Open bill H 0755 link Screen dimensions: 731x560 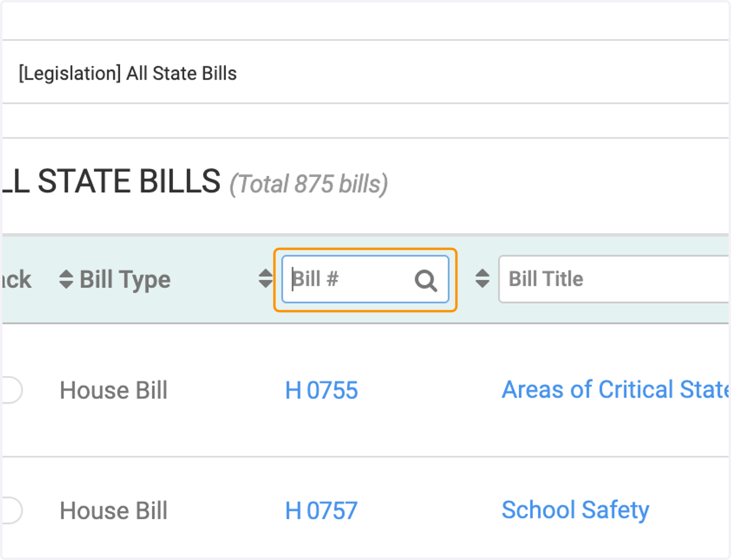click(322, 391)
